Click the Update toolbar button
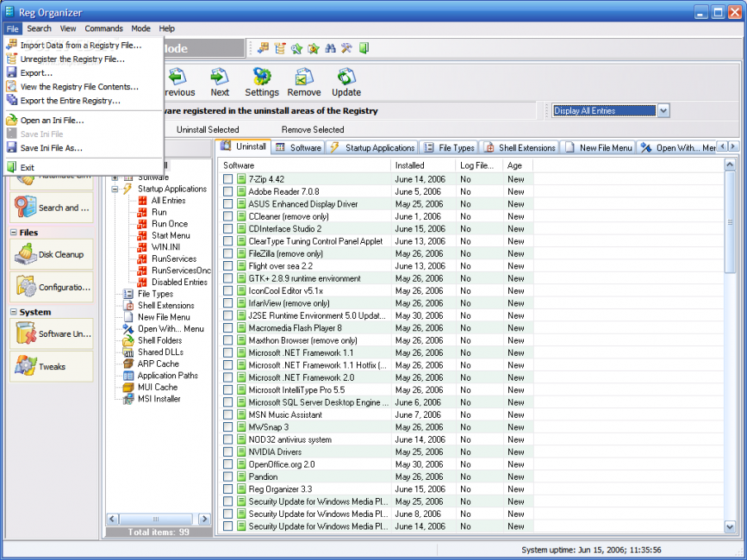747x560 pixels. pyautogui.click(x=346, y=83)
